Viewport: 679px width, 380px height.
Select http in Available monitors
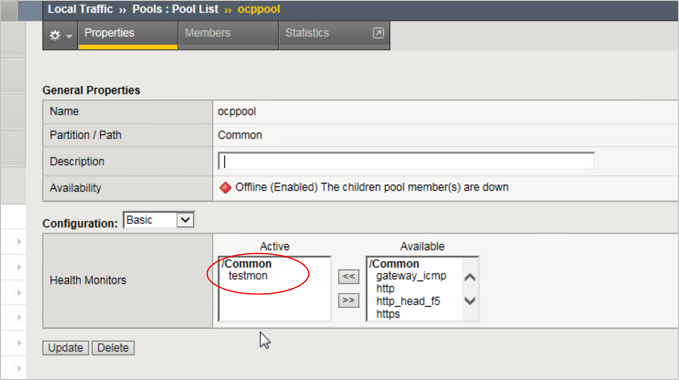point(385,288)
